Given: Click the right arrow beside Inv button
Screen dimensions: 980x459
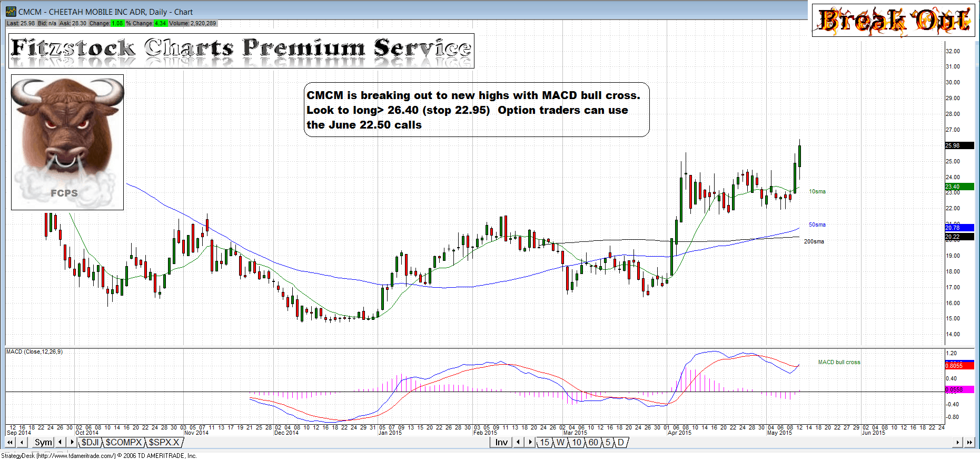Looking at the screenshot, I should pos(530,443).
